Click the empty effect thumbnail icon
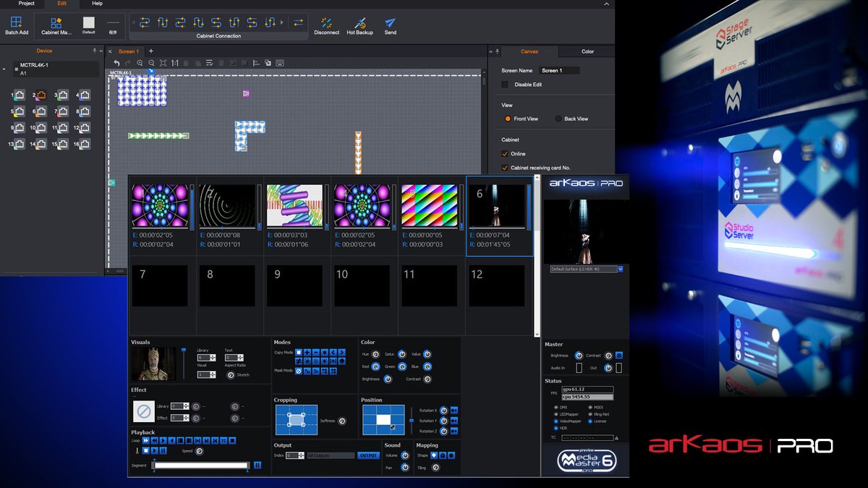This screenshot has width=868, height=488. click(144, 411)
